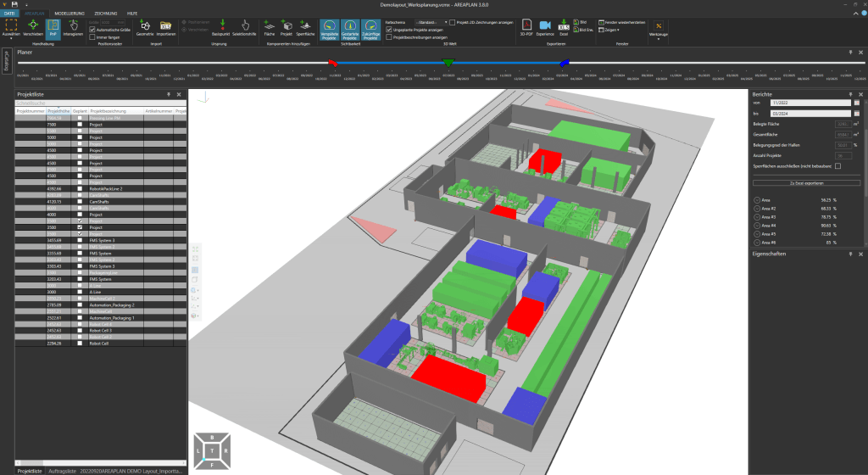
Task: Add a new Projekt component
Action: click(287, 29)
